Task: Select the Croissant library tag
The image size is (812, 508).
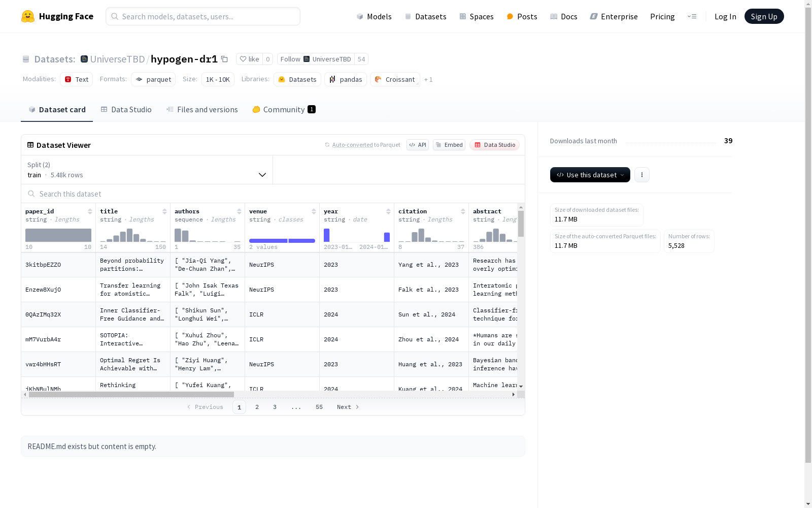Action: click(x=395, y=79)
